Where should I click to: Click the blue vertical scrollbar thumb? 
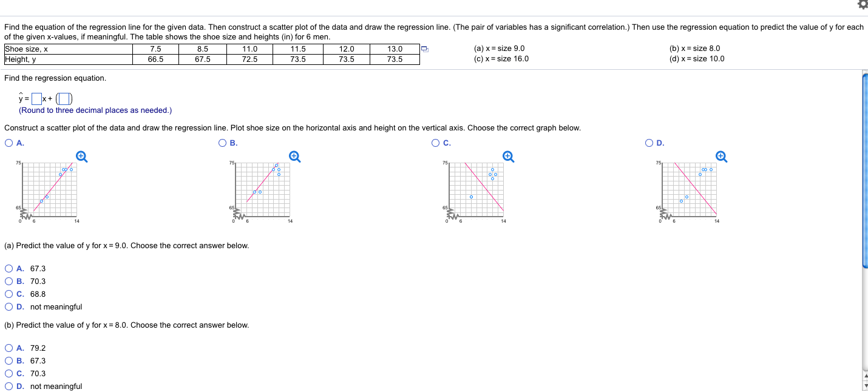(x=865, y=169)
